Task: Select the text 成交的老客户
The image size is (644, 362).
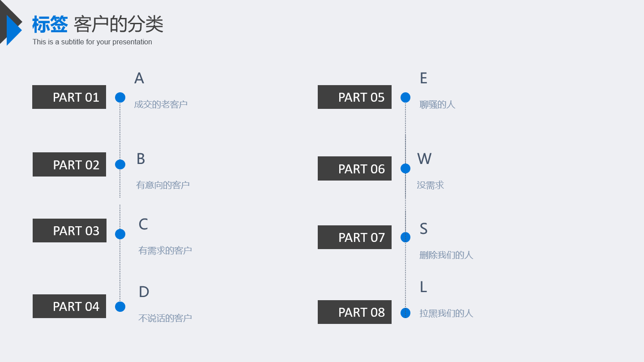Action: pyautogui.click(x=161, y=104)
